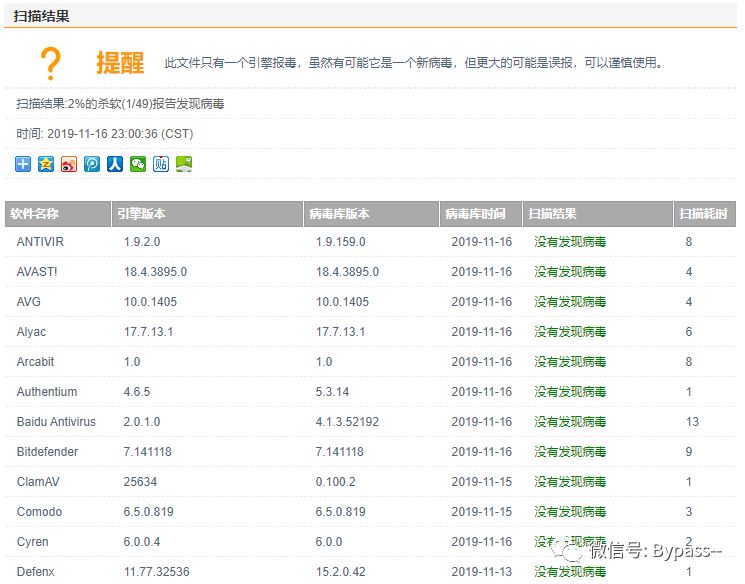The height and width of the screenshot is (584, 745).
Task: Click ANTIVIR database version 1.9.159.0
Action: [340, 242]
